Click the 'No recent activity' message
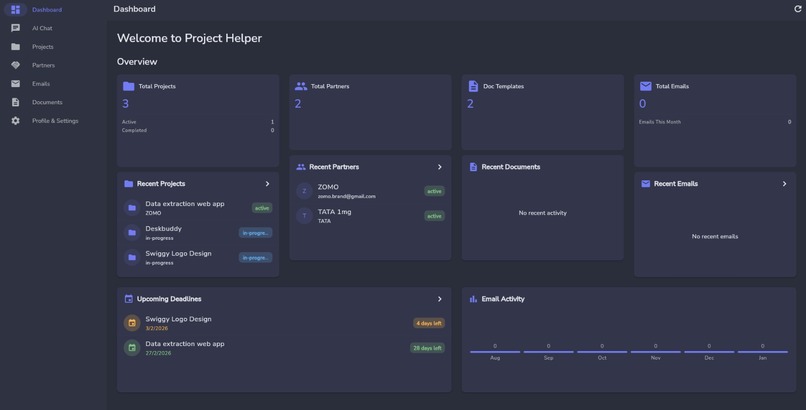The width and height of the screenshot is (806, 410). (542, 213)
